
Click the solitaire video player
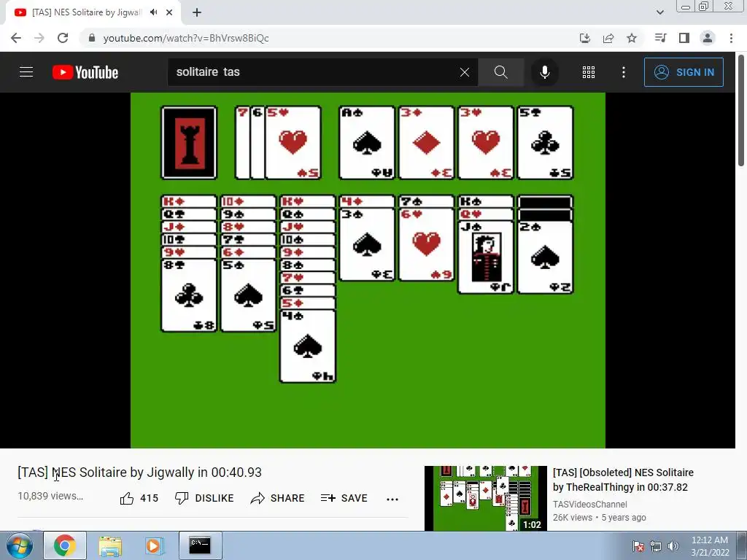tap(368, 270)
